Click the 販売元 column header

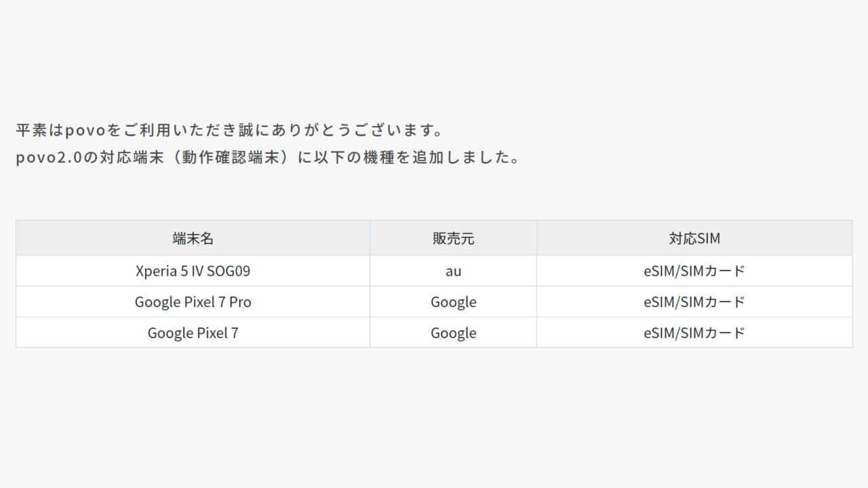click(453, 239)
